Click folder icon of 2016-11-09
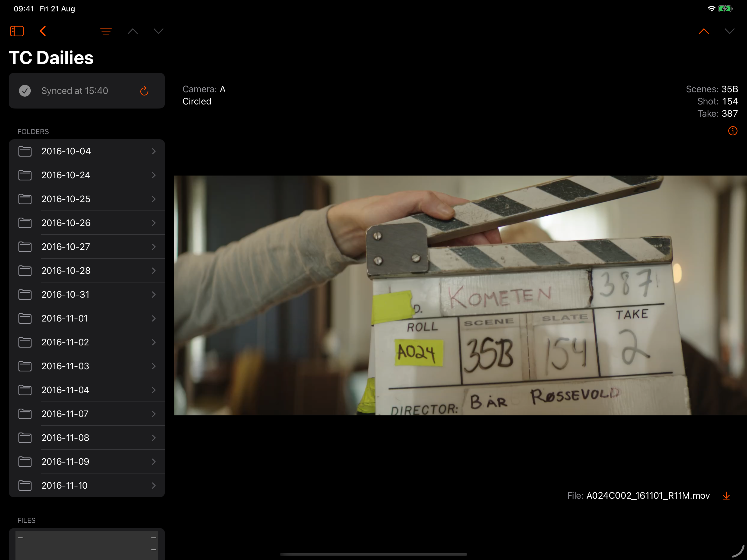Viewport: 747px width, 560px height. pos(25,462)
